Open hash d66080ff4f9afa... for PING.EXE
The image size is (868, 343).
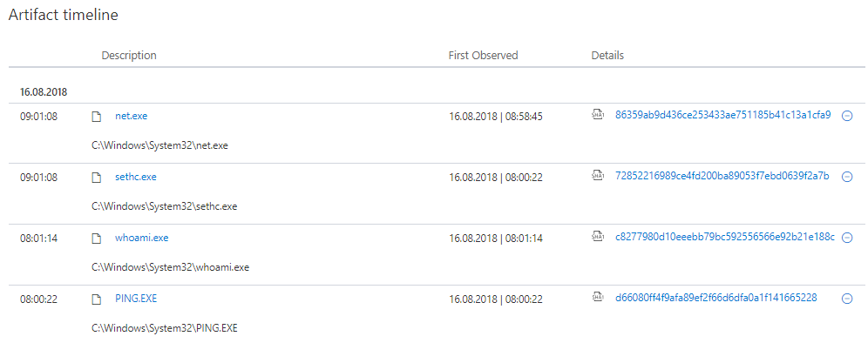pyautogui.click(x=715, y=298)
